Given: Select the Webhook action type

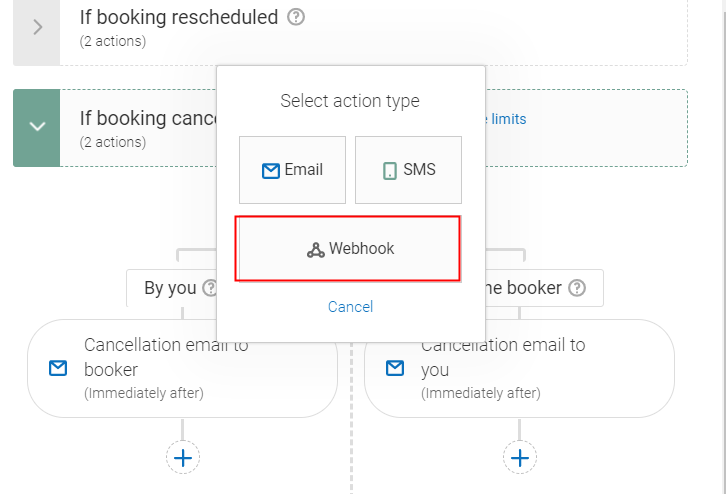Looking at the screenshot, I should (x=348, y=249).
